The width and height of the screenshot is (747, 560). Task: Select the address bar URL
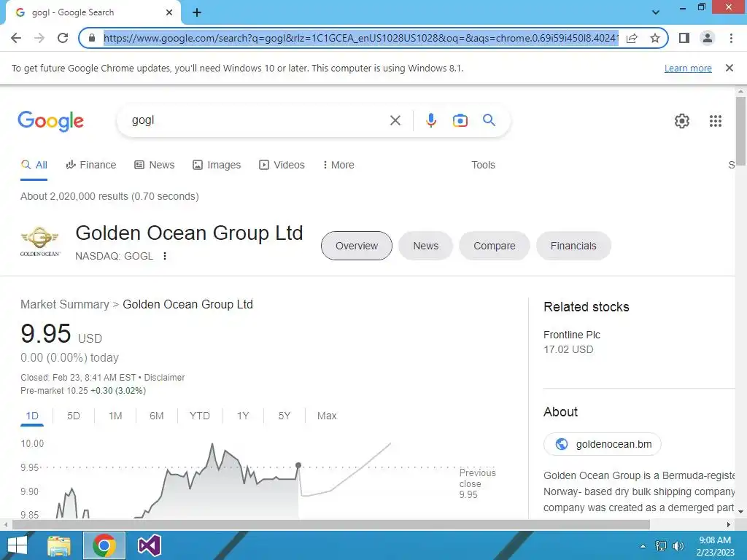(360, 38)
